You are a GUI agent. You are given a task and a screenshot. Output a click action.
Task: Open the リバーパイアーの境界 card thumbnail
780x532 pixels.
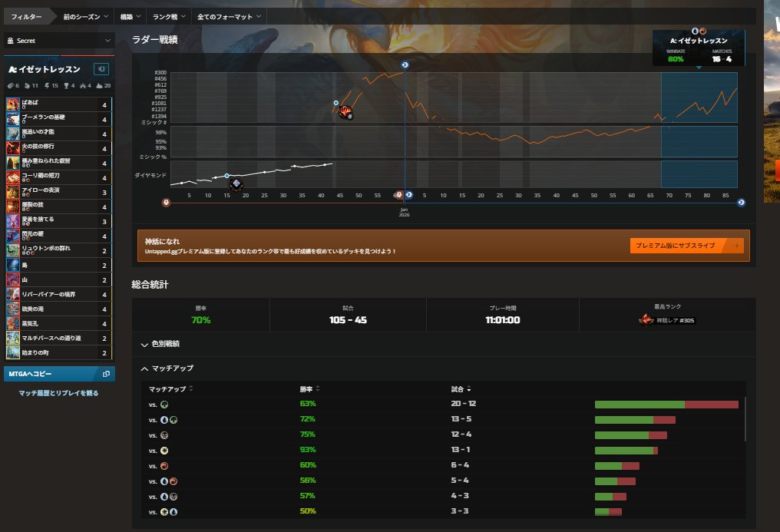[12, 294]
